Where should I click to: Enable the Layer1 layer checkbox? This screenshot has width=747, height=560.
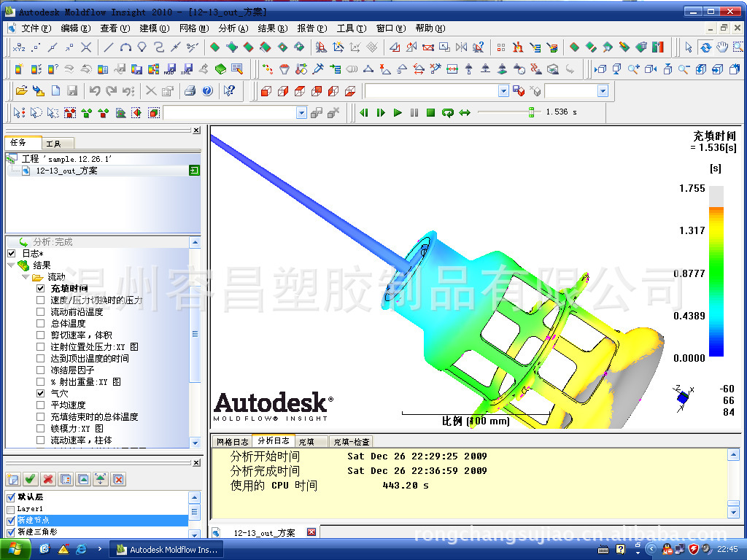11,509
